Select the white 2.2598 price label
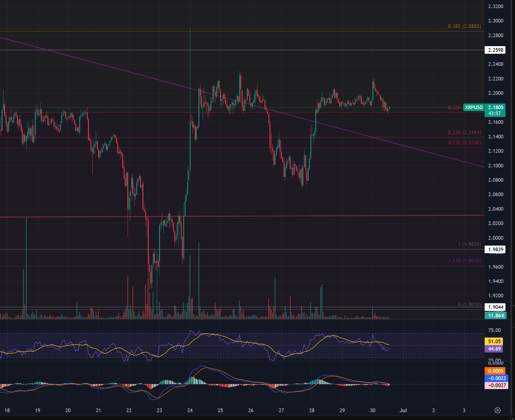515x420 pixels. pyautogui.click(x=495, y=50)
